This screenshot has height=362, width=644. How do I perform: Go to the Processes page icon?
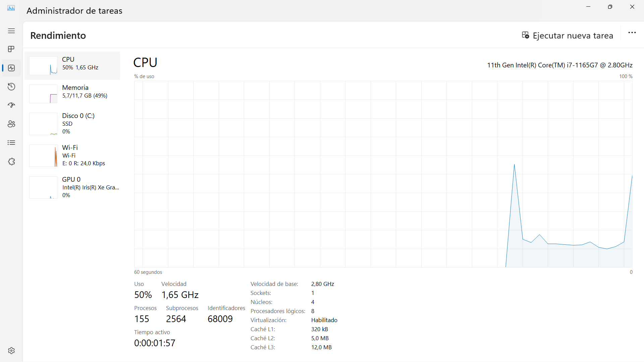coord(11,49)
